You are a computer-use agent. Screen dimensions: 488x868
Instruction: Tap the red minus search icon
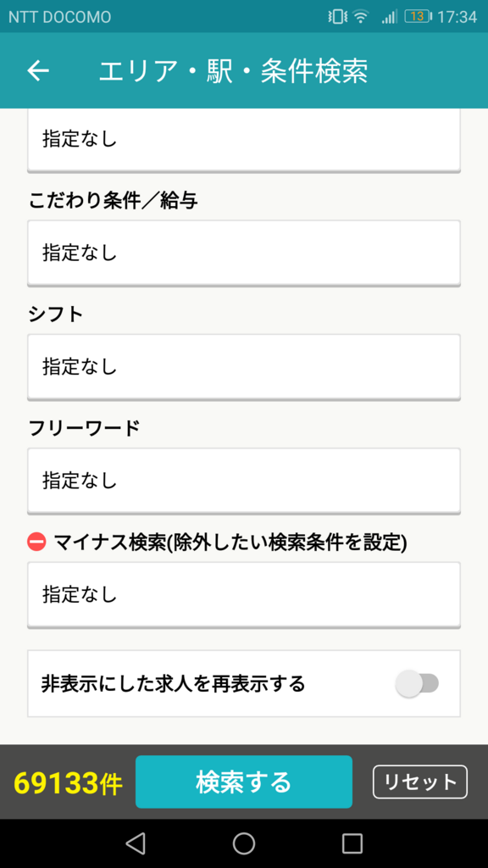tap(36, 542)
